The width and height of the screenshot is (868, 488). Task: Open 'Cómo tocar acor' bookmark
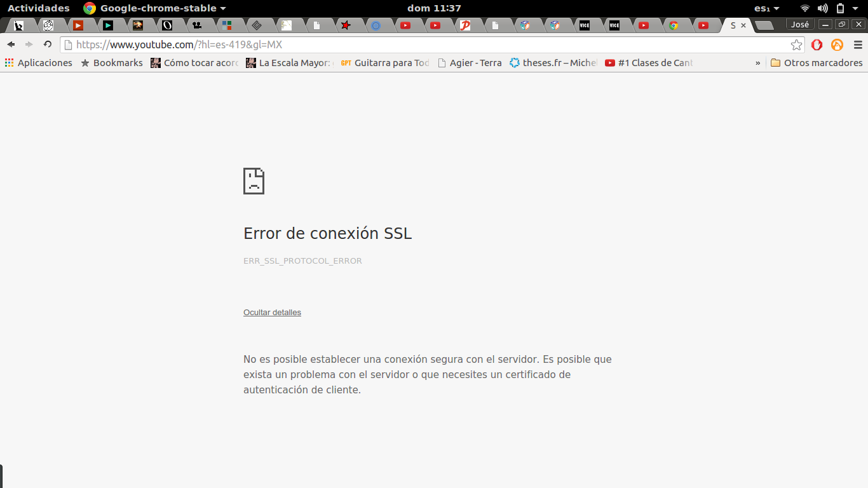coord(194,63)
